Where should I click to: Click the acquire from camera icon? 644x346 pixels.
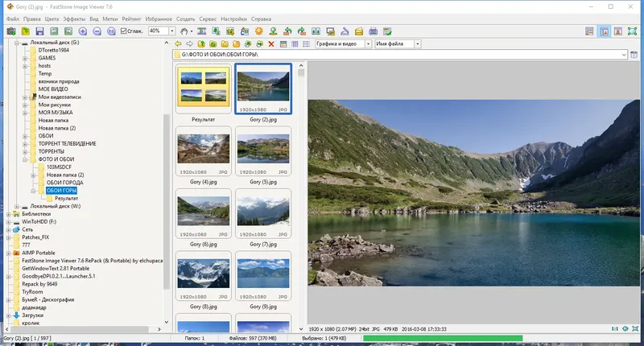pos(11,31)
